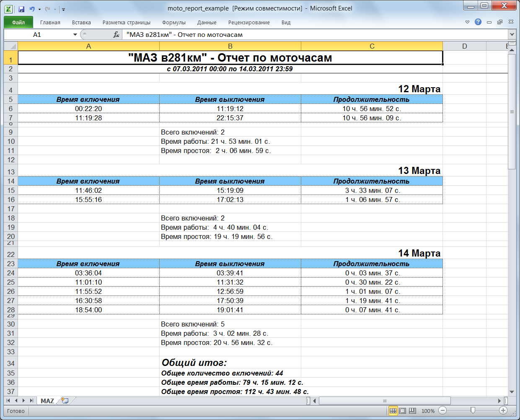Click next sheet navigation arrow
The width and height of the screenshot is (520, 420).
(x=23, y=401)
